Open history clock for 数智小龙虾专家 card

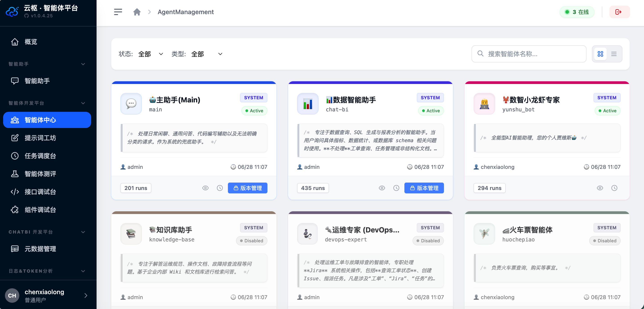pos(614,188)
